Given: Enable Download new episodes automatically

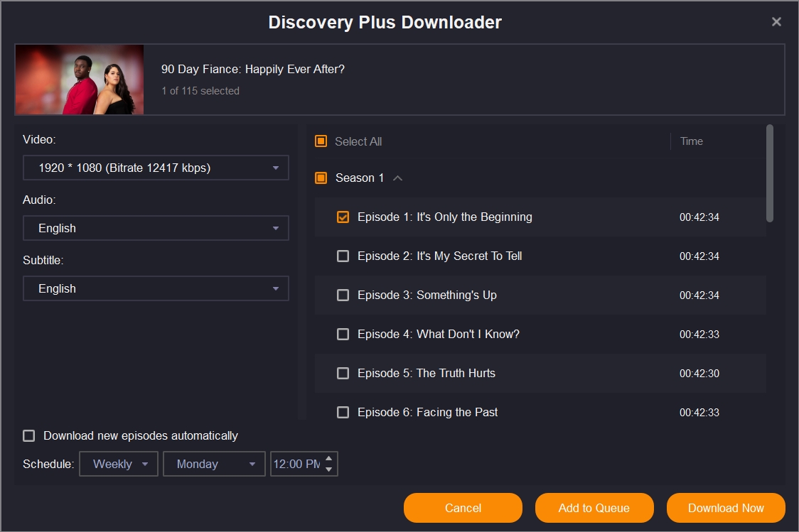Looking at the screenshot, I should pos(29,436).
